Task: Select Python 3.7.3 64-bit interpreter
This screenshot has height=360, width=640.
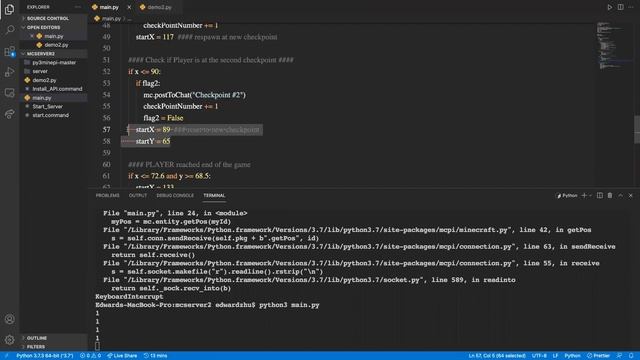Action: click(x=44, y=356)
